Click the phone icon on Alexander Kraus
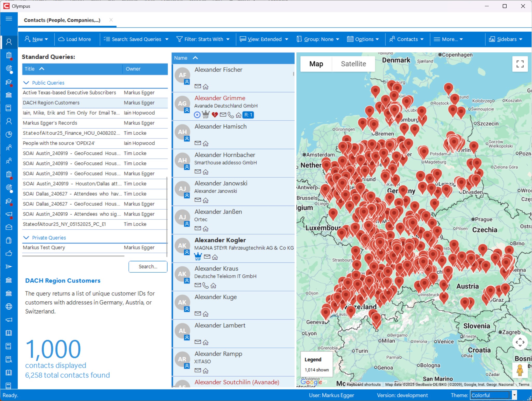Viewport: 532px width, 401px height. click(x=205, y=285)
